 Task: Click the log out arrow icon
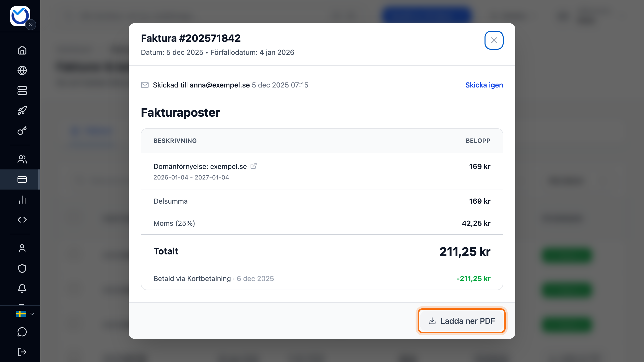click(22, 352)
